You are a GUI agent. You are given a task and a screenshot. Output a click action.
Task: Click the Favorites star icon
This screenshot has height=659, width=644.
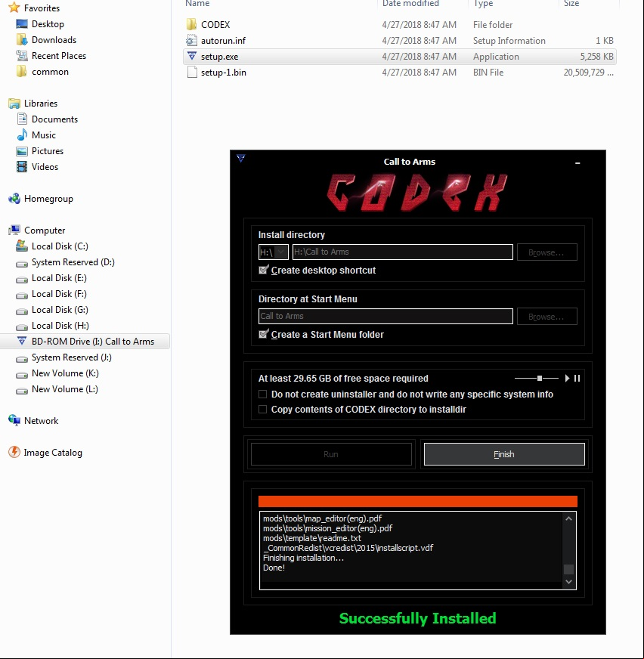click(14, 8)
